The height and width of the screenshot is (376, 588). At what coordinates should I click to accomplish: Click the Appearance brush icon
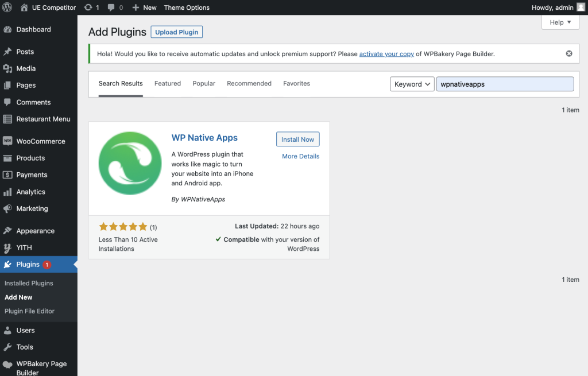tap(7, 231)
